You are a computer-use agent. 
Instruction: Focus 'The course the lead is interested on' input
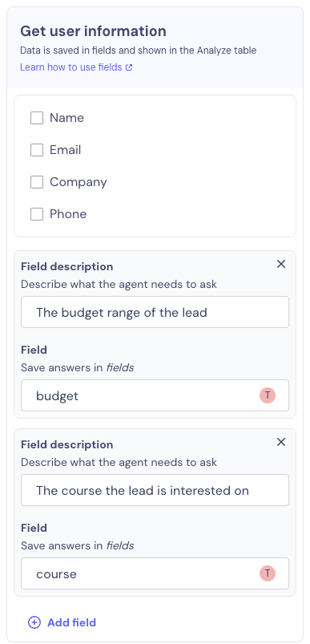[155, 490]
